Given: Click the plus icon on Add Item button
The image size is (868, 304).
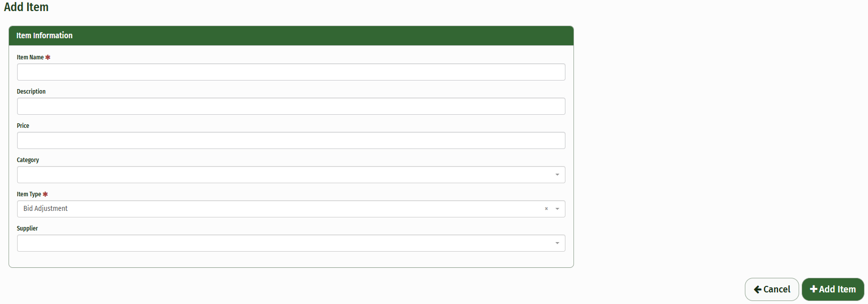Looking at the screenshot, I should (813, 289).
